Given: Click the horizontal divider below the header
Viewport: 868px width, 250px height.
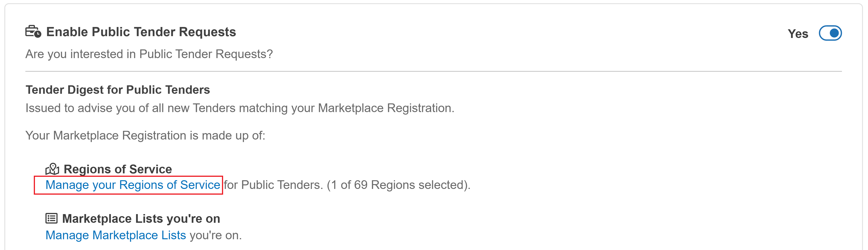Looking at the screenshot, I should [433, 72].
